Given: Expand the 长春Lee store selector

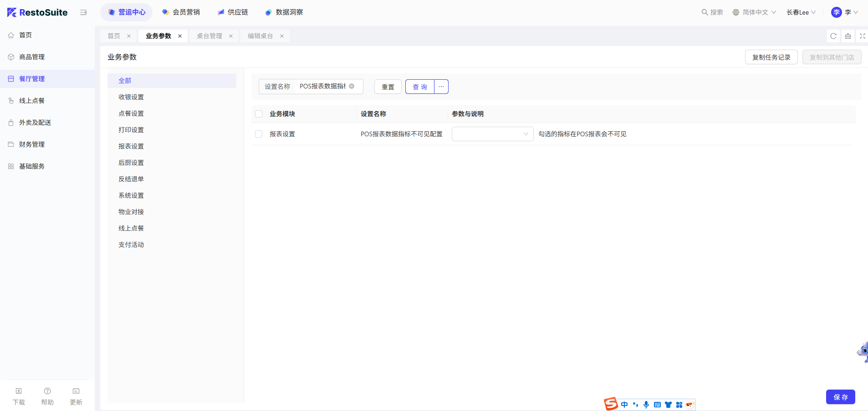Looking at the screenshot, I should [x=801, y=12].
